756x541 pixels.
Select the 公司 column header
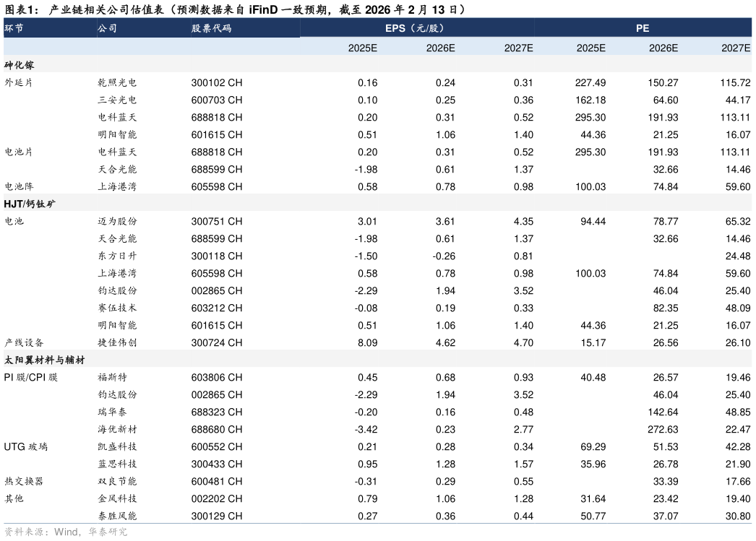[107, 28]
